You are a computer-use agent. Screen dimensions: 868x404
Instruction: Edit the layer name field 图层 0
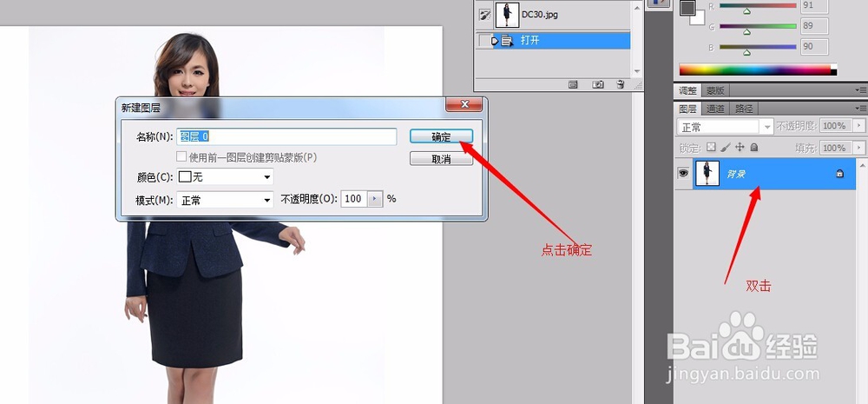286,137
